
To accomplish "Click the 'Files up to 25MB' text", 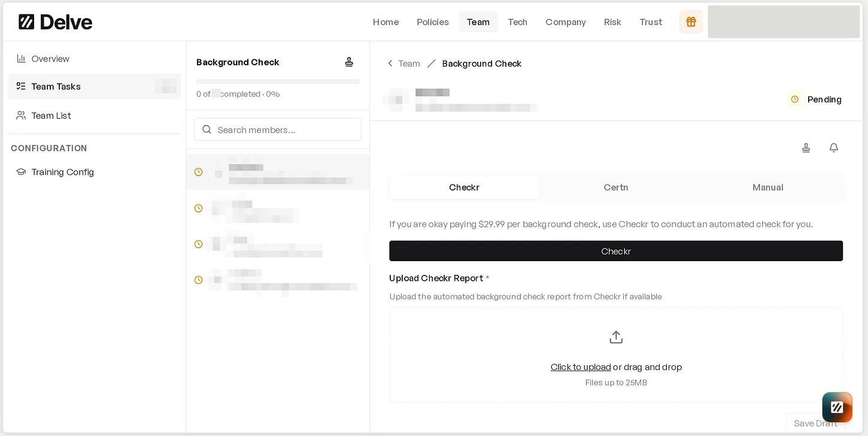I will pyautogui.click(x=616, y=383).
